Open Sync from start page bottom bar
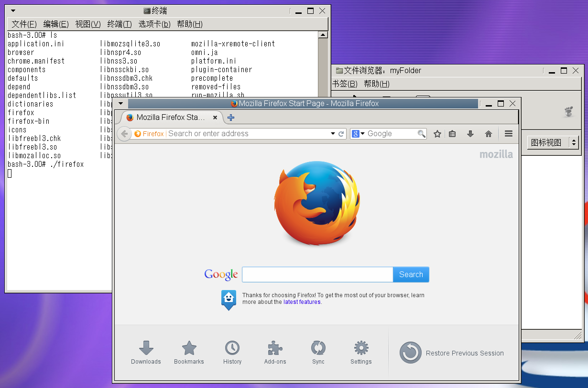The width and height of the screenshot is (588, 388). [x=318, y=353]
